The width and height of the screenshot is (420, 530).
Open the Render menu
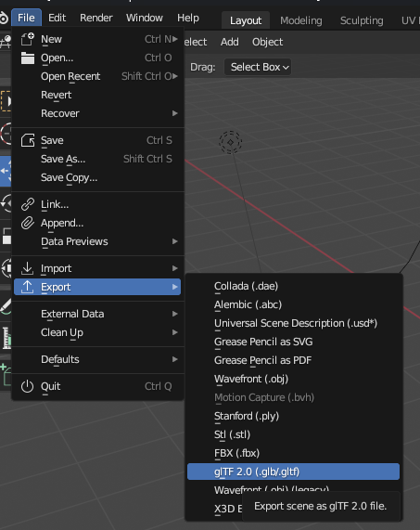[96, 18]
